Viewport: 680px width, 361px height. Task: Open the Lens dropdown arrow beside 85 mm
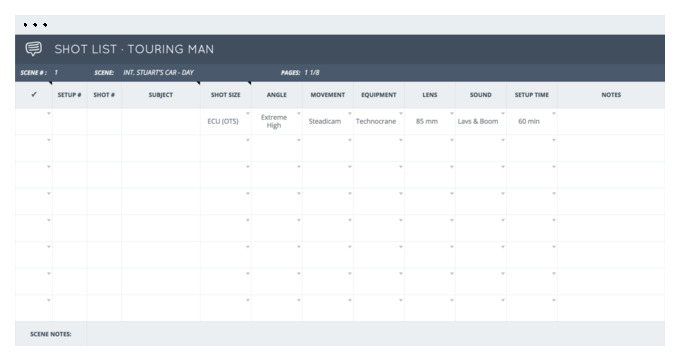click(451, 114)
